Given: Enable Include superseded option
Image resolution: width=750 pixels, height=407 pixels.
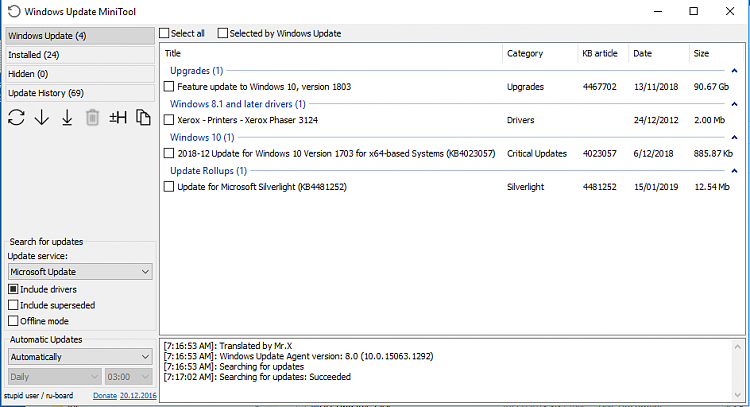Looking at the screenshot, I should coord(13,305).
